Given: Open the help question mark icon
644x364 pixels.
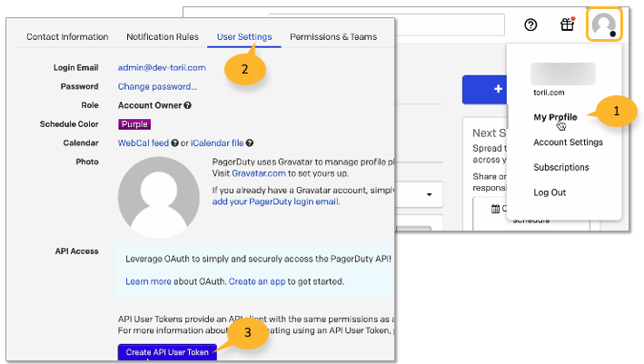Looking at the screenshot, I should click(530, 25).
